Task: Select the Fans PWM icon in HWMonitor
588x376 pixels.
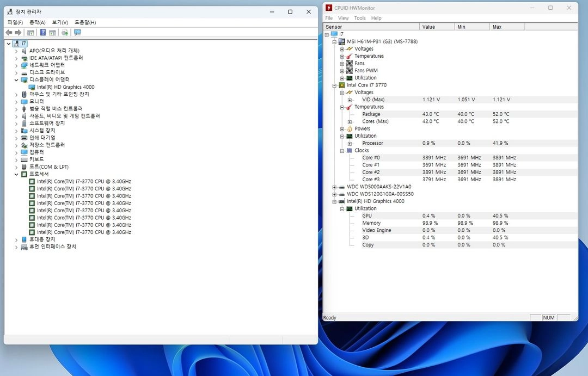Action: pyautogui.click(x=350, y=71)
